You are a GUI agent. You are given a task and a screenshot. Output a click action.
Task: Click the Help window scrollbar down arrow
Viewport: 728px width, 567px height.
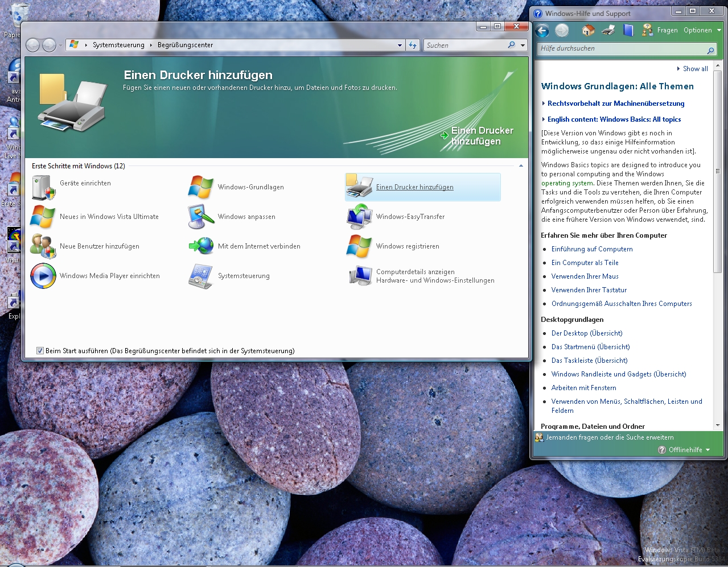(717, 425)
